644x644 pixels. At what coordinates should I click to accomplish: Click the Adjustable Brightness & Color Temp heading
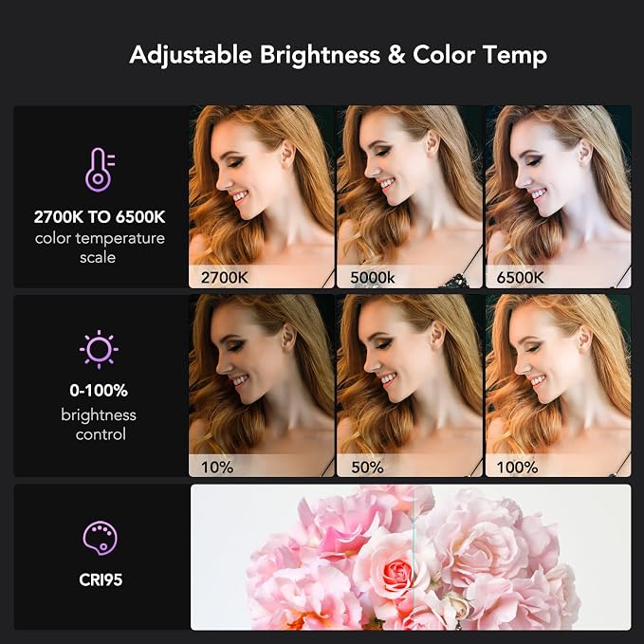tap(338, 55)
